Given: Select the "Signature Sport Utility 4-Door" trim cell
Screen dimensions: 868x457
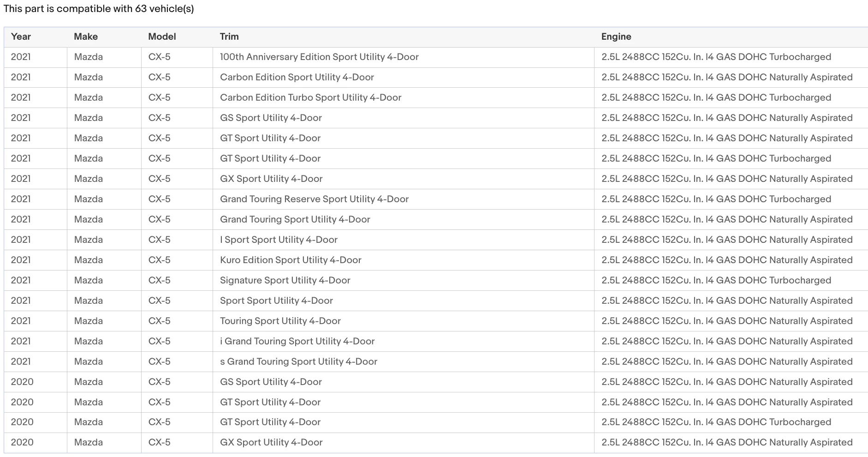Looking at the screenshot, I should coord(404,280).
